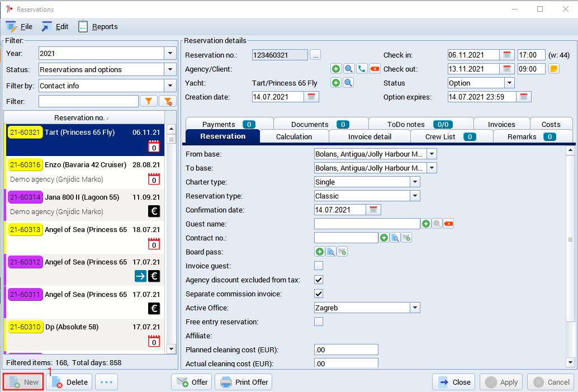The image size is (578, 392).
Task: Open Confirmation date calendar picker
Action: 373,210
